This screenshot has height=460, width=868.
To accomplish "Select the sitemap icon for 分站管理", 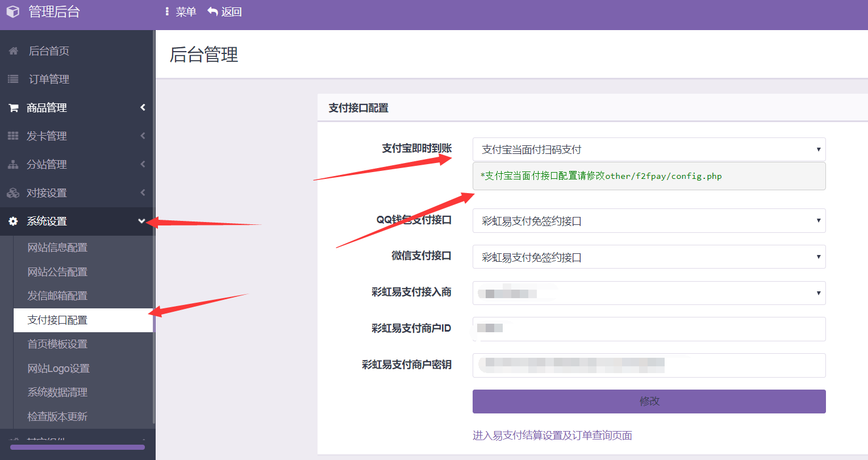I will coord(12,164).
